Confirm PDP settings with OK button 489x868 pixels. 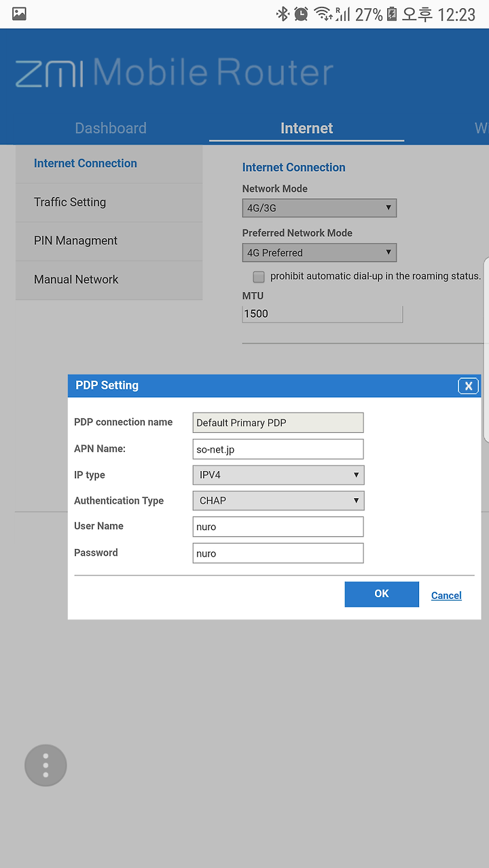tap(382, 594)
